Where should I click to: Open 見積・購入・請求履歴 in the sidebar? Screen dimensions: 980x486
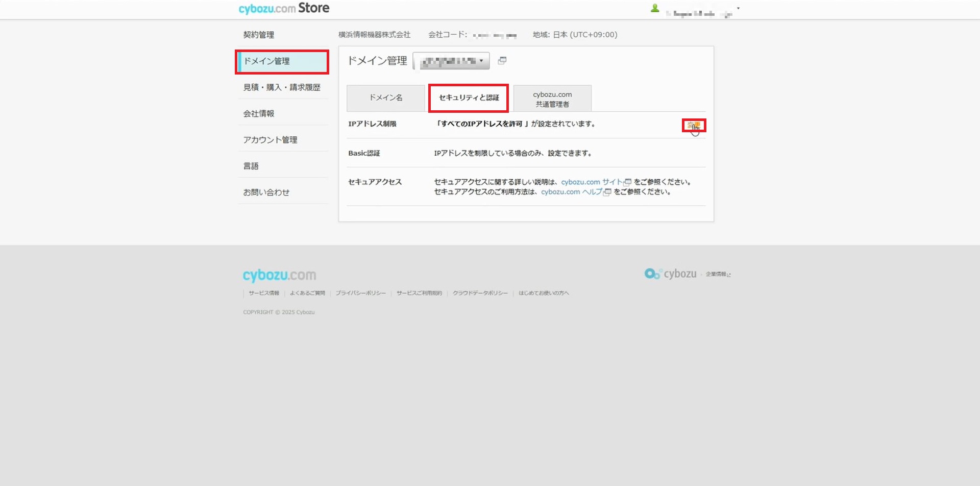pyautogui.click(x=283, y=87)
